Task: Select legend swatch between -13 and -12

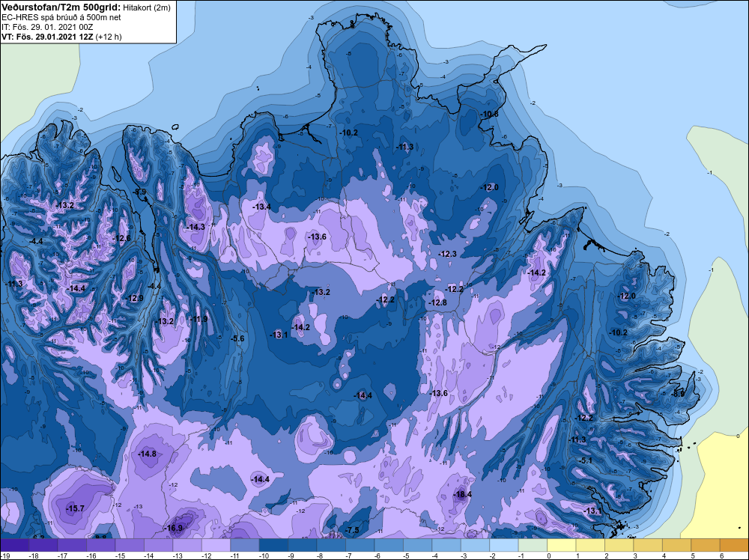Action: pyautogui.click(x=187, y=545)
